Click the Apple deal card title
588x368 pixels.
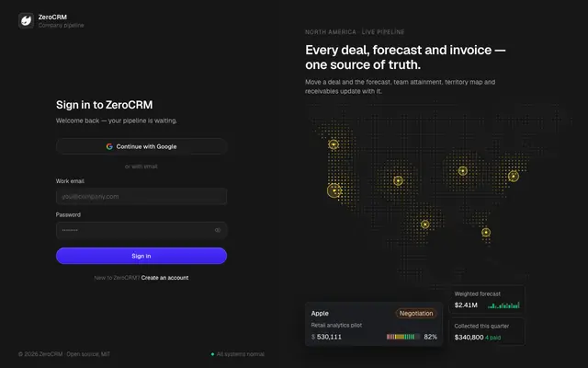(x=320, y=313)
